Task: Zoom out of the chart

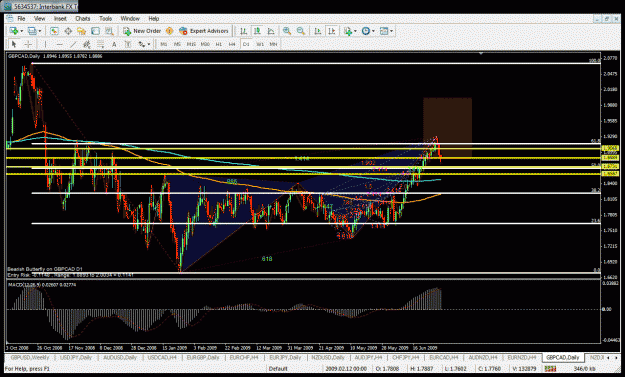Action: [301, 31]
